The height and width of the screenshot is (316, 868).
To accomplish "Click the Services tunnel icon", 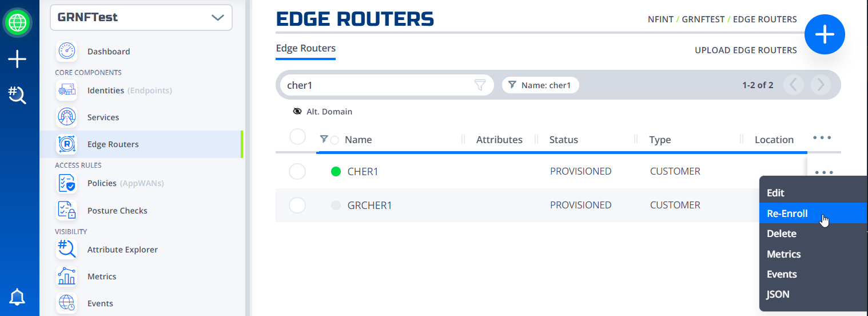I will 67,117.
